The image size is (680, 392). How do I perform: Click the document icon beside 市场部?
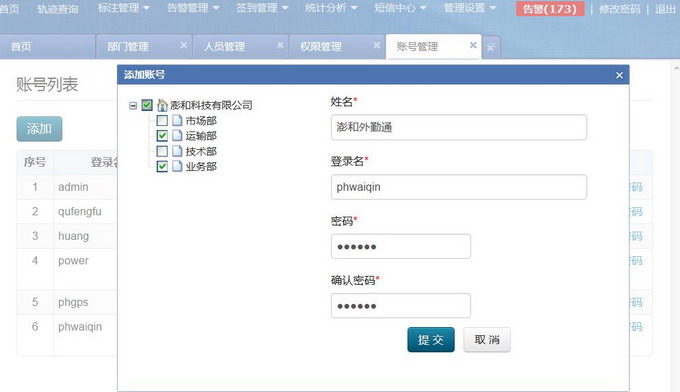pyautogui.click(x=177, y=120)
